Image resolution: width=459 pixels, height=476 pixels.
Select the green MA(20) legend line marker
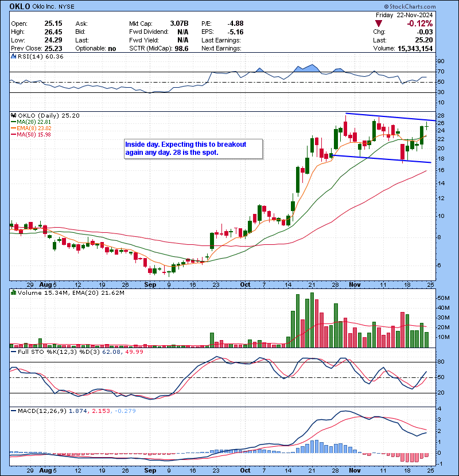point(13,122)
